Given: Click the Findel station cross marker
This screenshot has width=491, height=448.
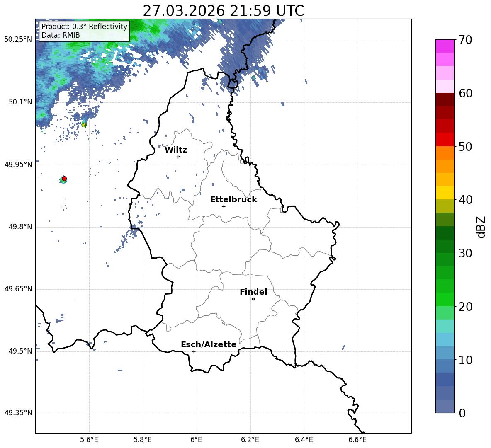Looking at the screenshot, I should tap(253, 299).
